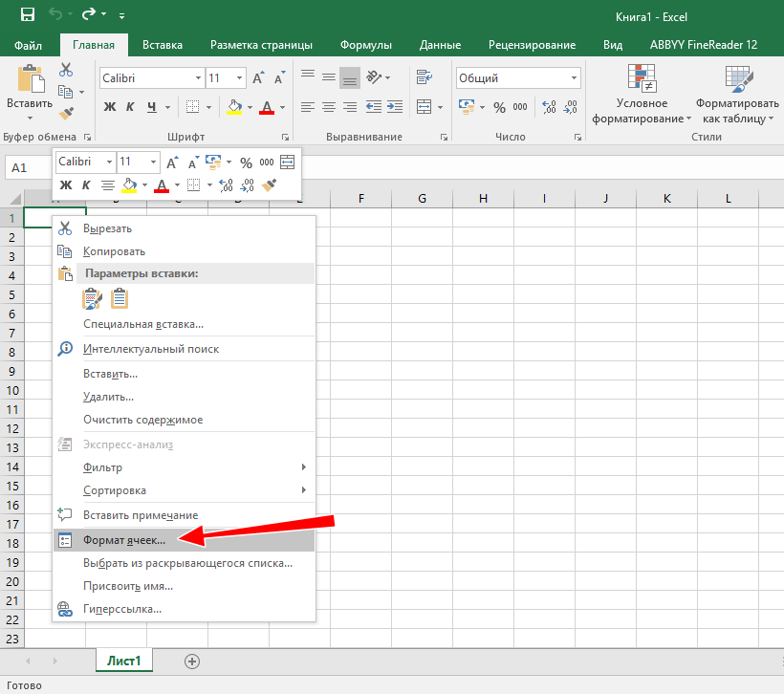Increase font size in the ribbon

tap(258, 78)
